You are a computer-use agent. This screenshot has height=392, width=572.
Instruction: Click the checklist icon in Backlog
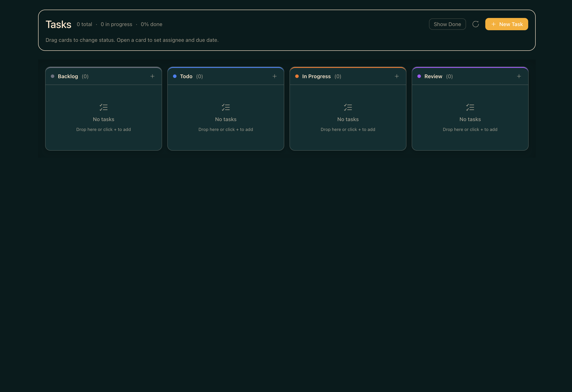pyautogui.click(x=104, y=107)
